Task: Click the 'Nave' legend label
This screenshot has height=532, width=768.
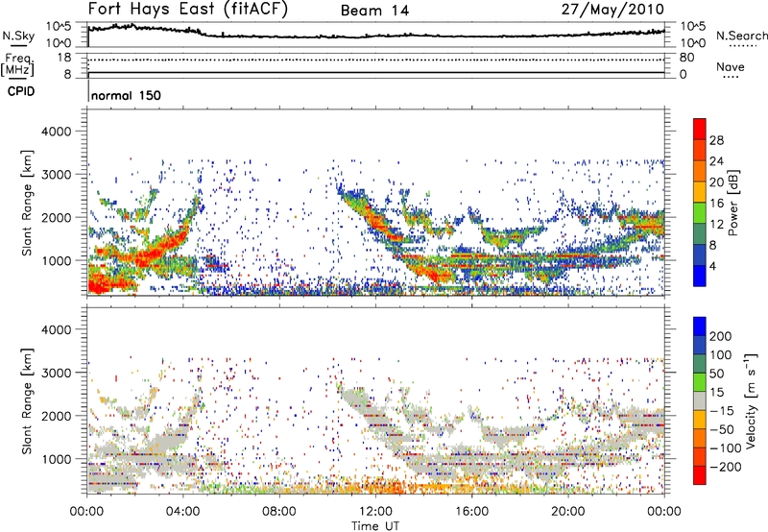Action: [x=730, y=66]
